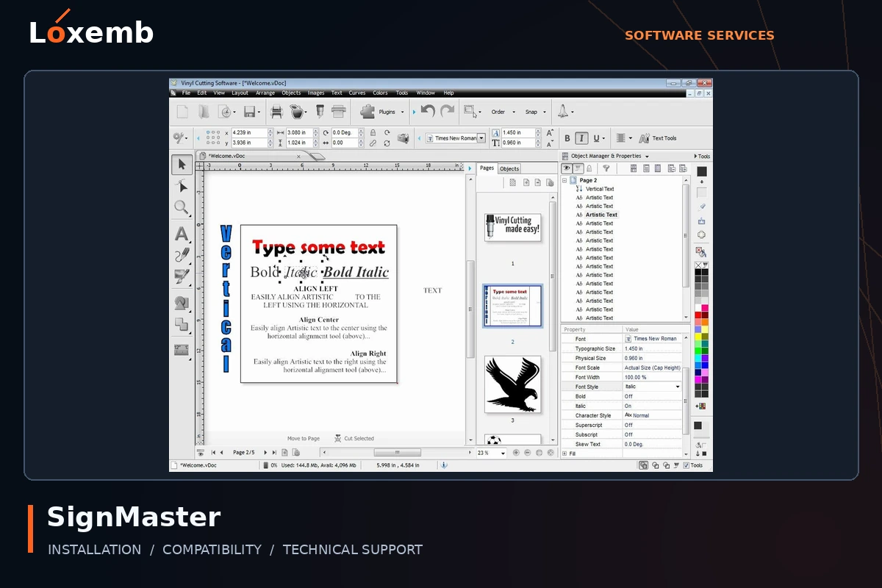882x588 pixels.
Task: Select the magnifier zoom tool
Action: 182,208
